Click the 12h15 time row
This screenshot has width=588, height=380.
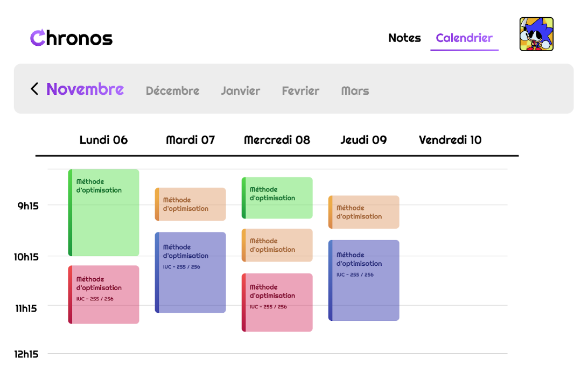pos(27,354)
